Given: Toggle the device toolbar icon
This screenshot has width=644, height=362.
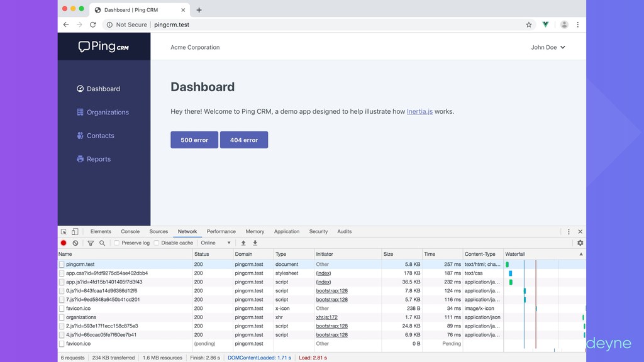Looking at the screenshot, I should point(74,232).
